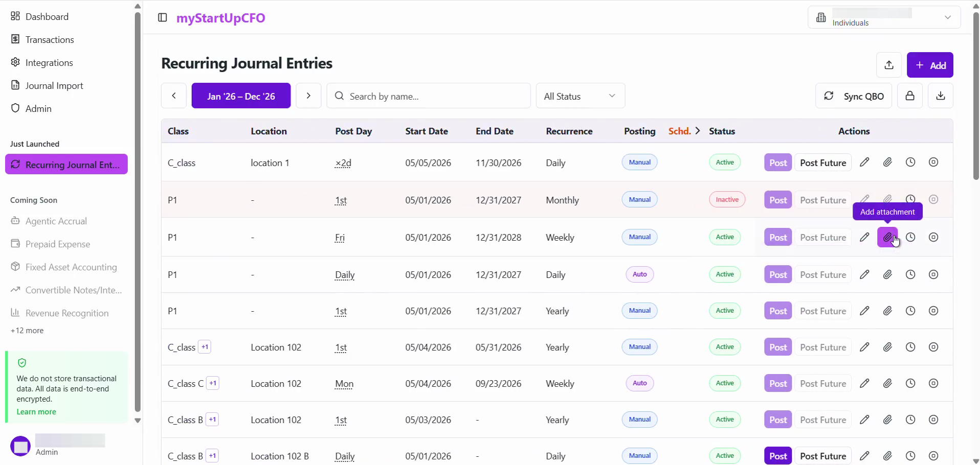The height and width of the screenshot is (465, 980).
Task: Open paperclip attachment for Location 102 B row
Action: coord(887,456)
